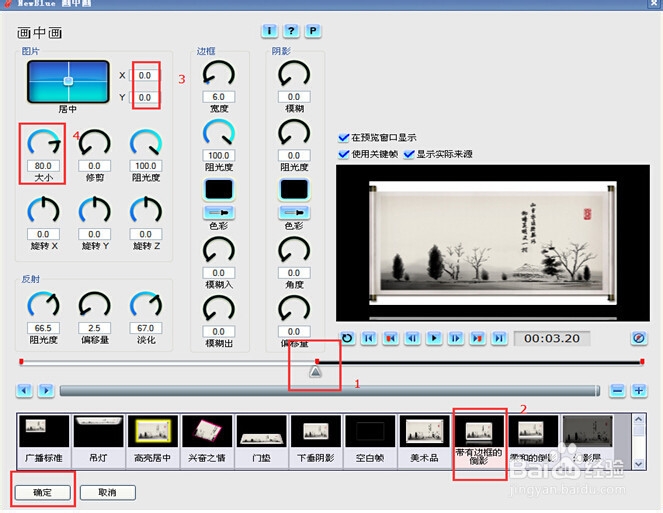The width and height of the screenshot is (663, 513).
Task: Click the border 宽度 width knob
Action: click(x=219, y=75)
